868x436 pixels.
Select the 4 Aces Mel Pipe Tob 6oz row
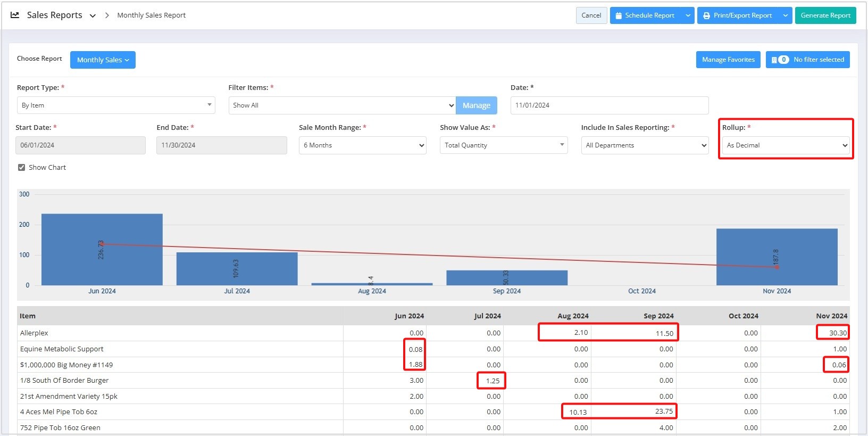433,412
